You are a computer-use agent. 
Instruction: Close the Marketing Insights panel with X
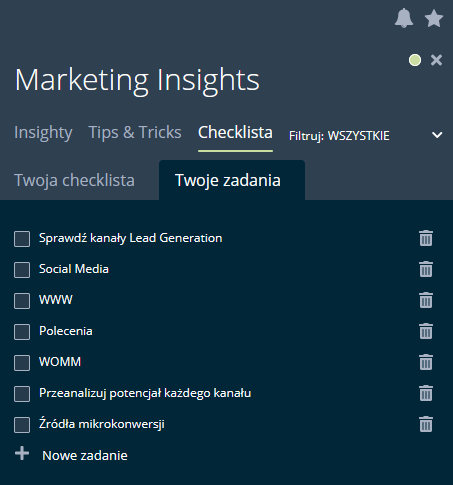coord(436,60)
